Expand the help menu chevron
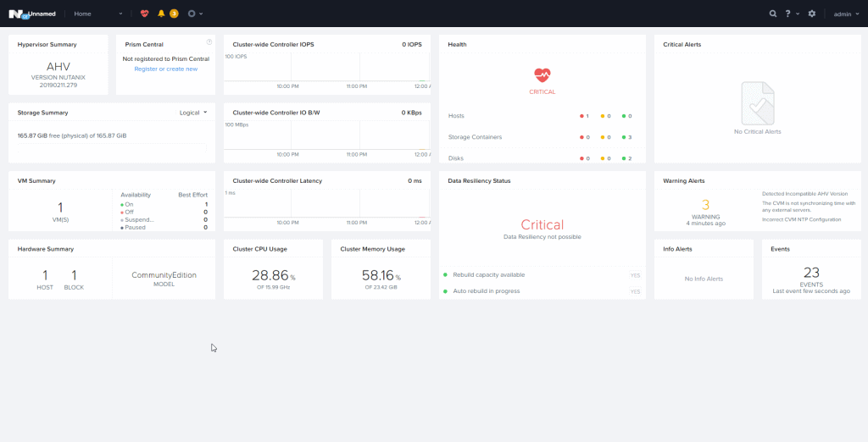The height and width of the screenshot is (442, 868). (798, 14)
